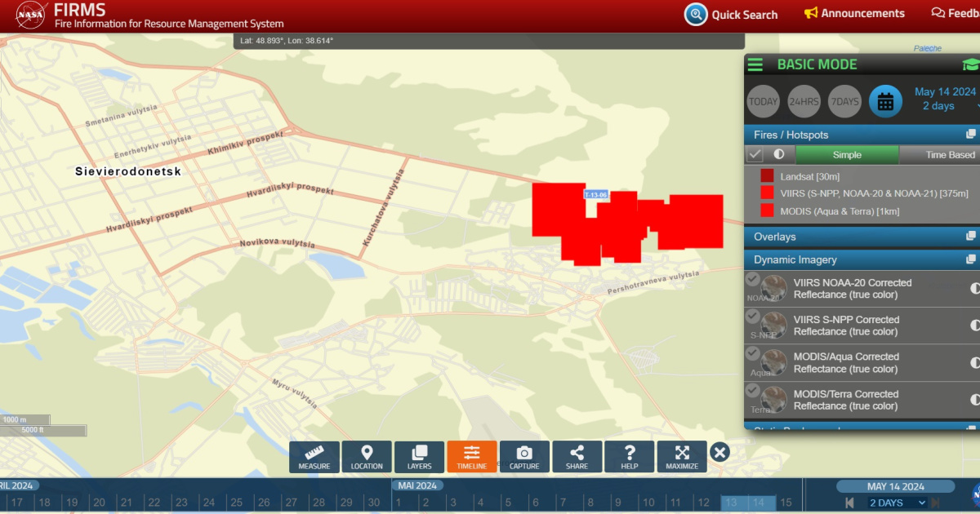980x514 pixels.
Task: Step timeline forward with next arrow
Action: pyautogui.click(x=936, y=503)
